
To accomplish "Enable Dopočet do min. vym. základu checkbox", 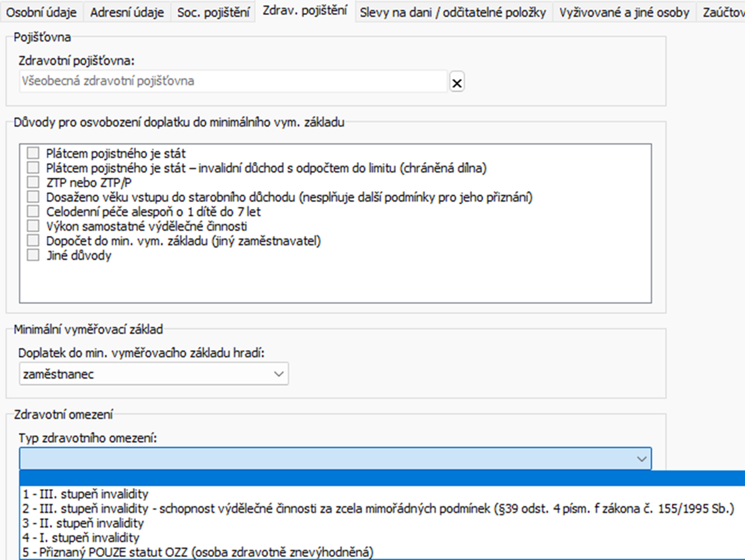I will [x=33, y=241].
